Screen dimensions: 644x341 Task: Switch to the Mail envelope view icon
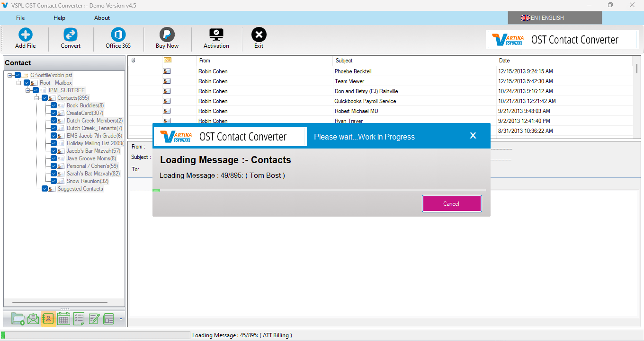pyautogui.click(x=33, y=319)
